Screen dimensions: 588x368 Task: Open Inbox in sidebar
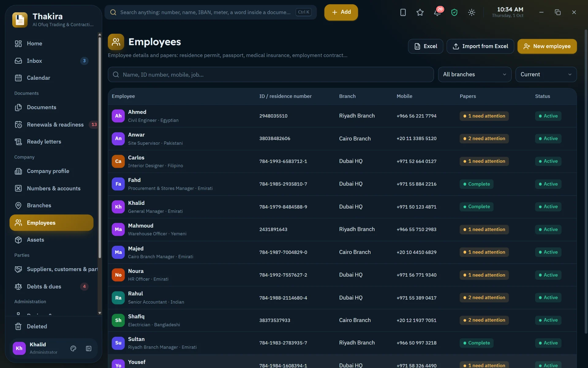51,61
